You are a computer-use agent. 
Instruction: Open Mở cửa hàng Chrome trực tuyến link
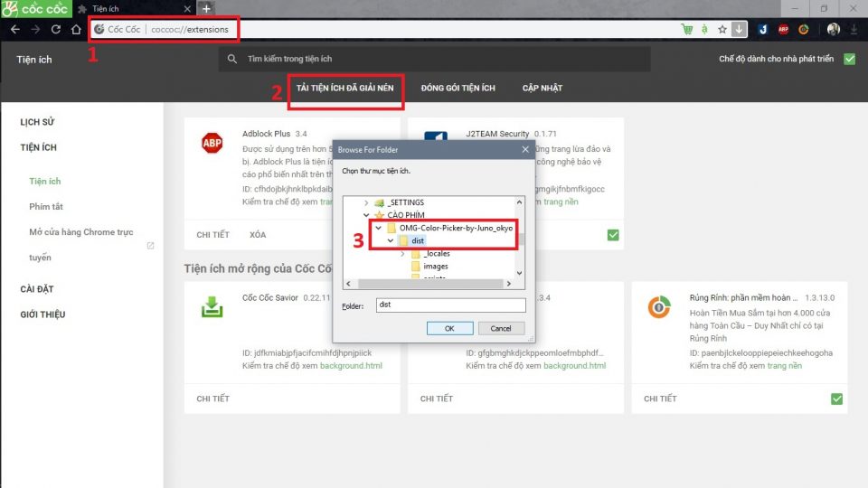(x=80, y=245)
